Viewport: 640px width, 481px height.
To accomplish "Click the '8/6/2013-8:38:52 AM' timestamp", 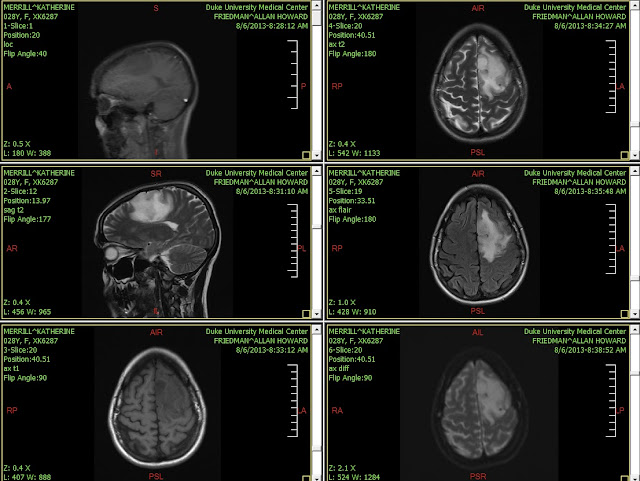I will [590, 350].
